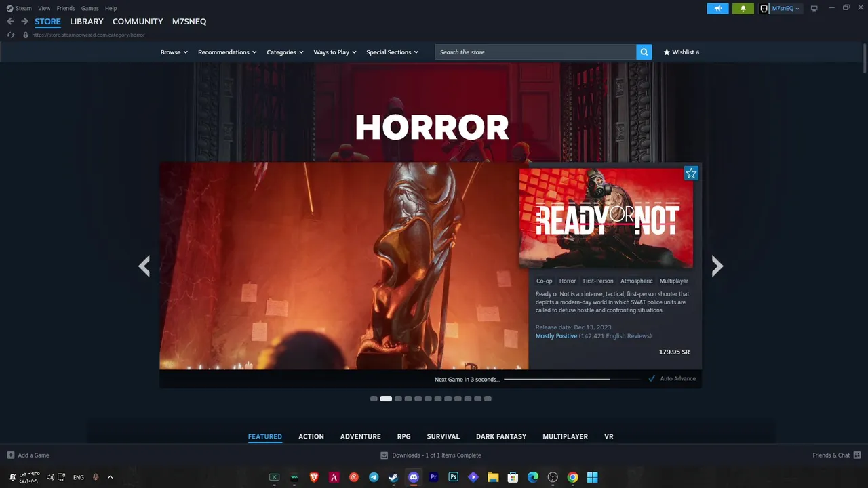
Task: Open the ENG language switcher
Action: (x=79, y=477)
